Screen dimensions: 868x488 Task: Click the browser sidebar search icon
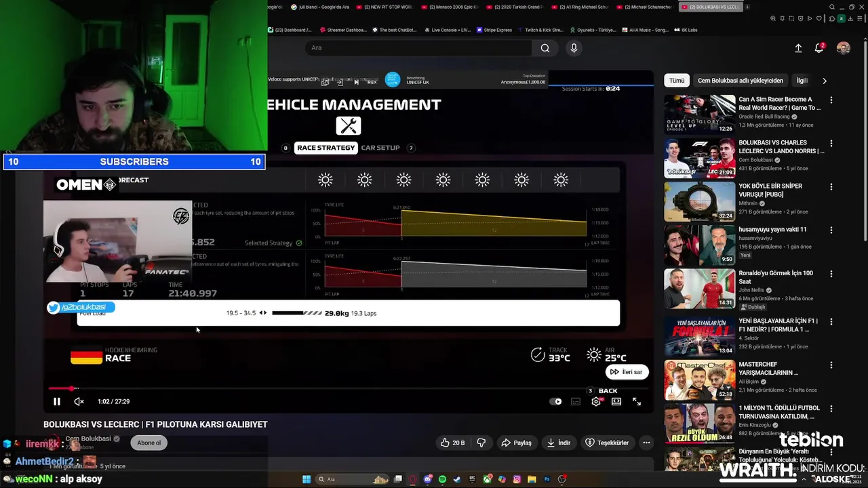pos(832,7)
